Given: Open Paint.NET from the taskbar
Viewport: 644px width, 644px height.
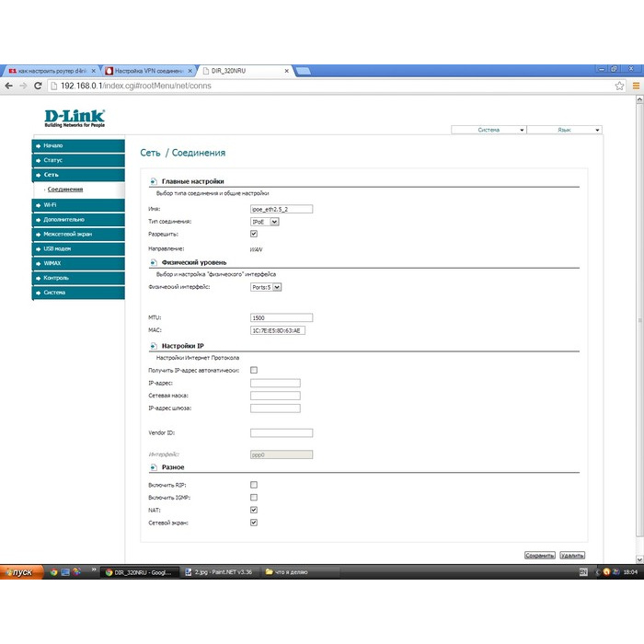Looking at the screenshot, I should coord(219,572).
